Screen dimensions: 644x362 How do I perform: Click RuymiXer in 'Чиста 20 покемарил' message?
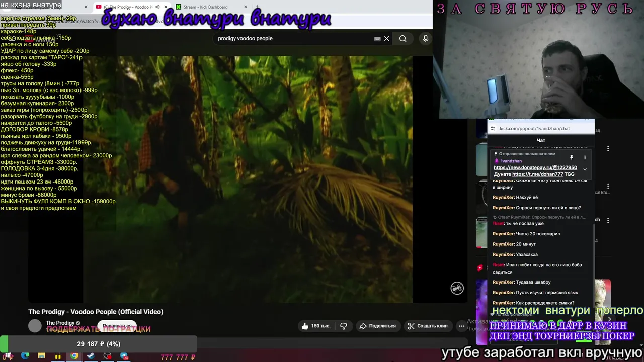(x=503, y=234)
